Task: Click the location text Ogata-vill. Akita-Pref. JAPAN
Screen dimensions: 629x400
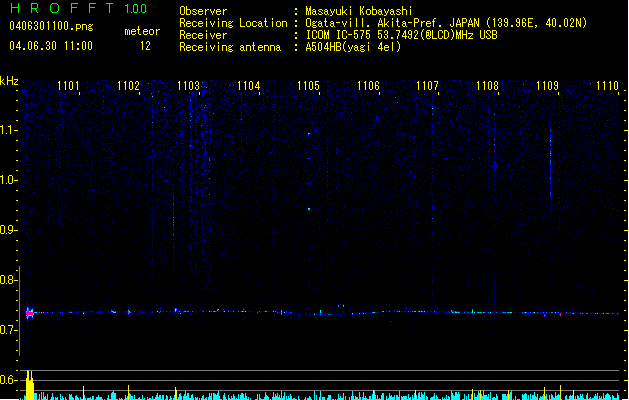Action: pyautogui.click(x=392, y=23)
